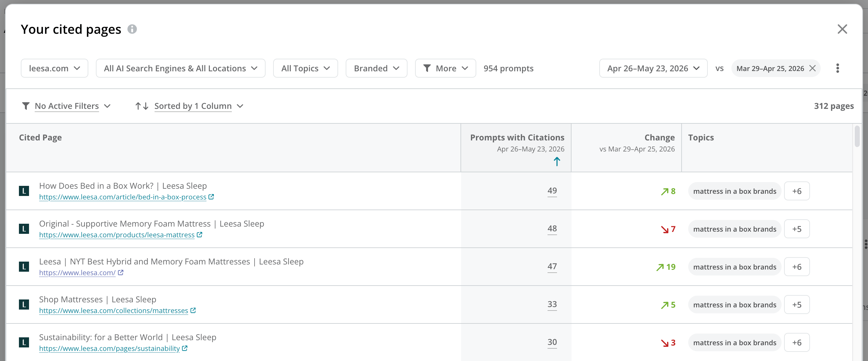
Task: Click the funnel icon beside No Active Filters
Action: (26, 106)
